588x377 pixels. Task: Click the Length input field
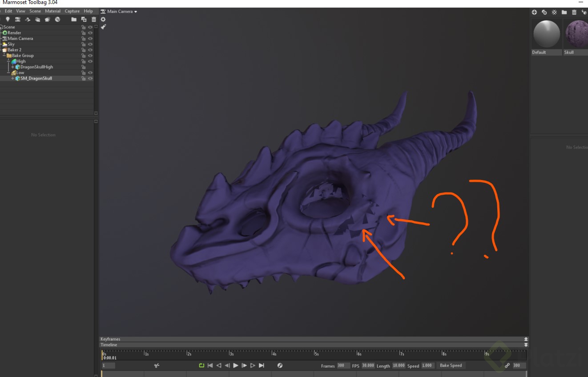coord(399,365)
